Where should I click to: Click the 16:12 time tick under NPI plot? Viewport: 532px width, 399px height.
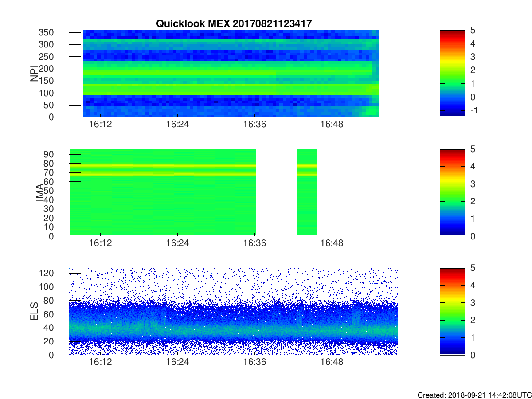click(x=101, y=125)
